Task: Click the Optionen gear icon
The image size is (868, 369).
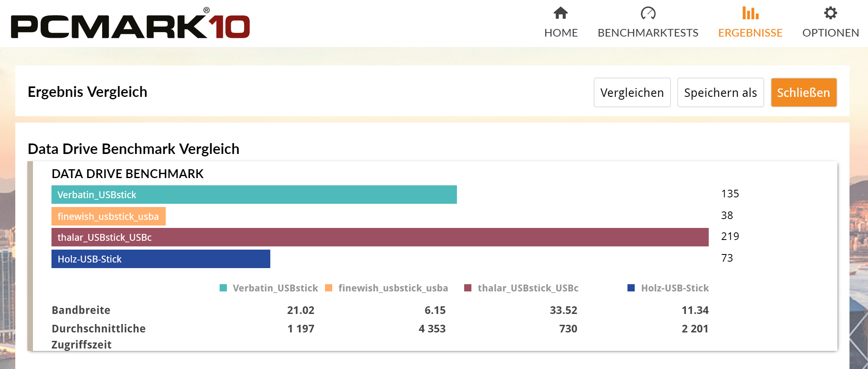Action: 830,13
